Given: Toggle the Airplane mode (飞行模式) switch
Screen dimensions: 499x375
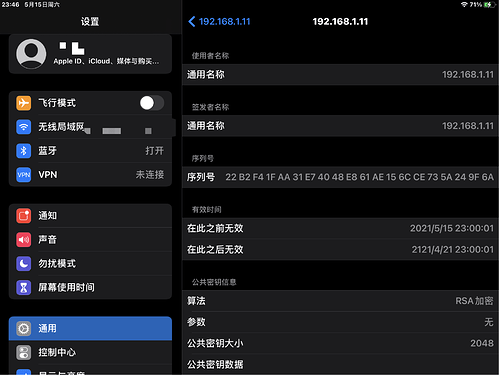Looking at the screenshot, I should point(152,103).
